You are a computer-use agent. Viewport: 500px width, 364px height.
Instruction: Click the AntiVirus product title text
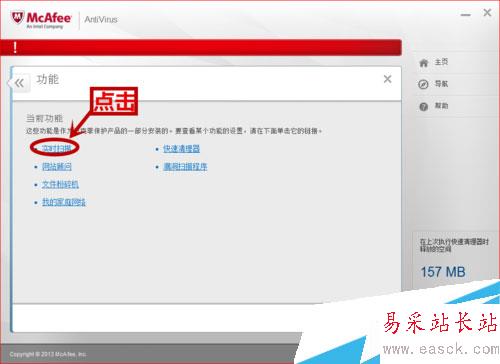pos(101,19)
